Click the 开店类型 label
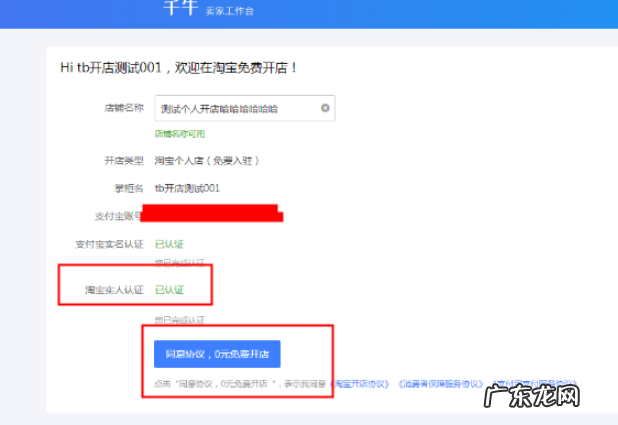 click(x=124, y=160)
